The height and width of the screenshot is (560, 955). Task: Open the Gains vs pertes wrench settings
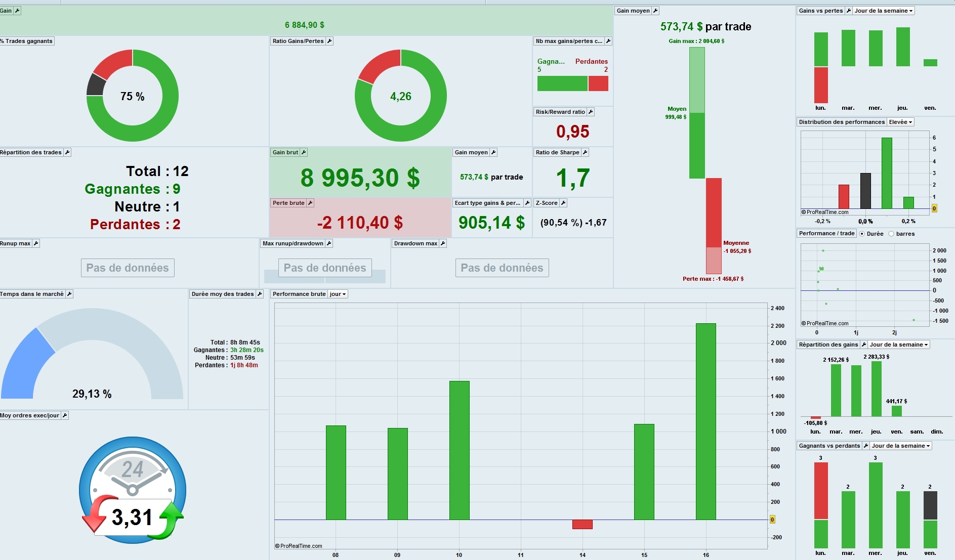point(849,11)
